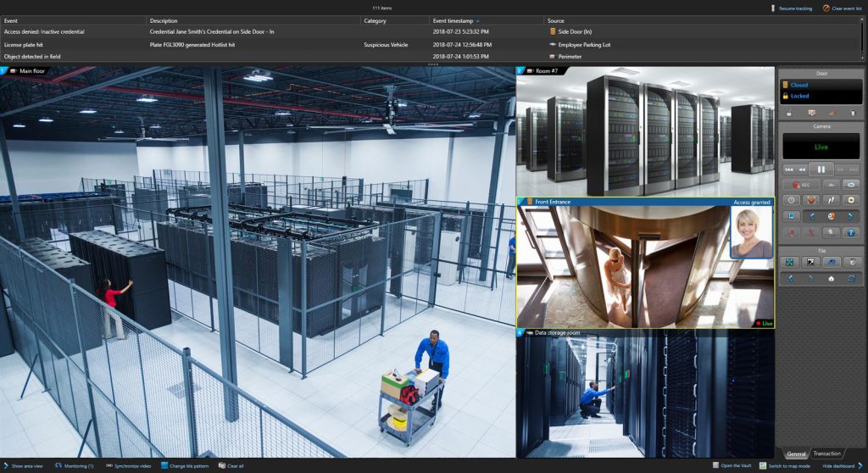
Task: Pause the live camera playback
Action: click(x=821, y=170)
